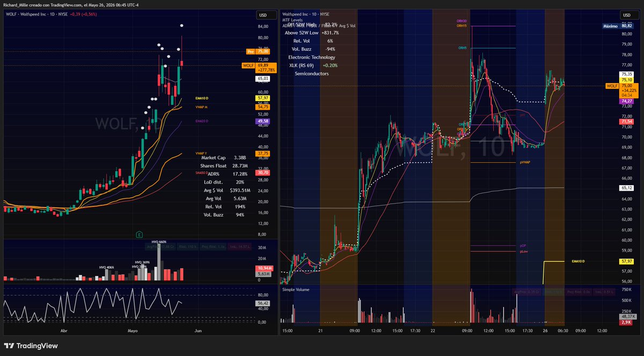Image resolution: width=644 pixels, height=356 pixels.
Task: Select the 'LoD dist.' table row
Action: (223, 182)
